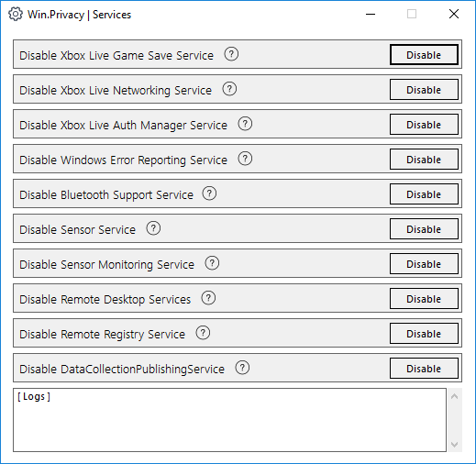The width and height of the screenshot is (476, 464).
Task: Click the Sensor Service question mark icon
Action: coord(153,228)
